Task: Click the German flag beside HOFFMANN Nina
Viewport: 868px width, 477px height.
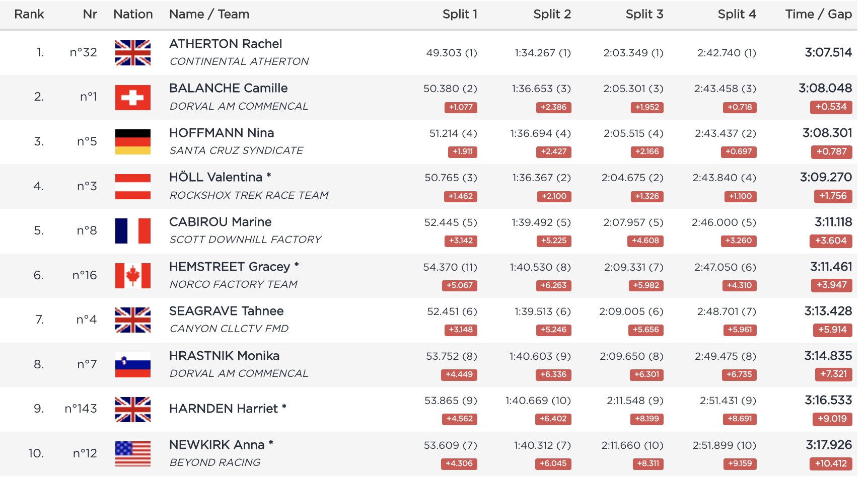Action: click(x=132, y=142)
